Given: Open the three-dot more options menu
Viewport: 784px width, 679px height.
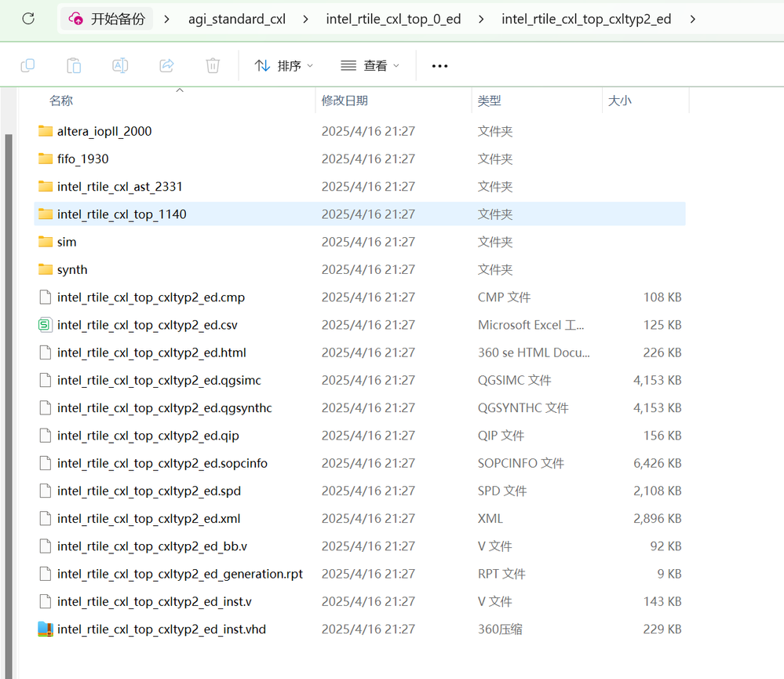Looking at the screenshot, I should click(439, 65).
